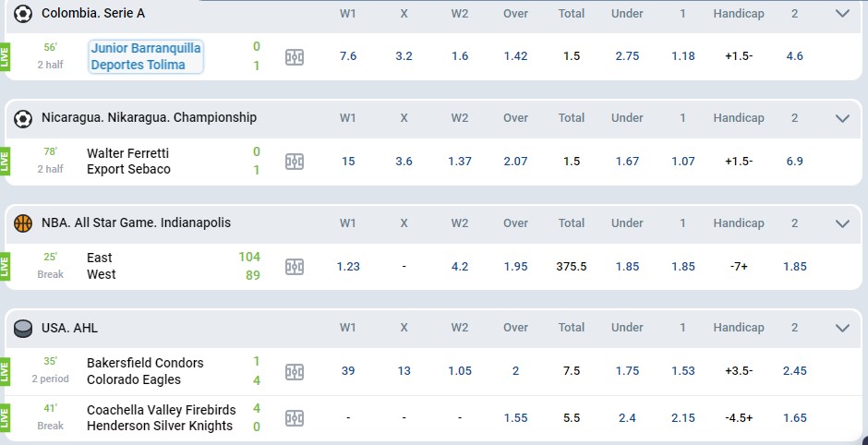Open the Junior Barranquilla vs Deportes Tolima match
The image size is (868, 445).
click(146, 56)
